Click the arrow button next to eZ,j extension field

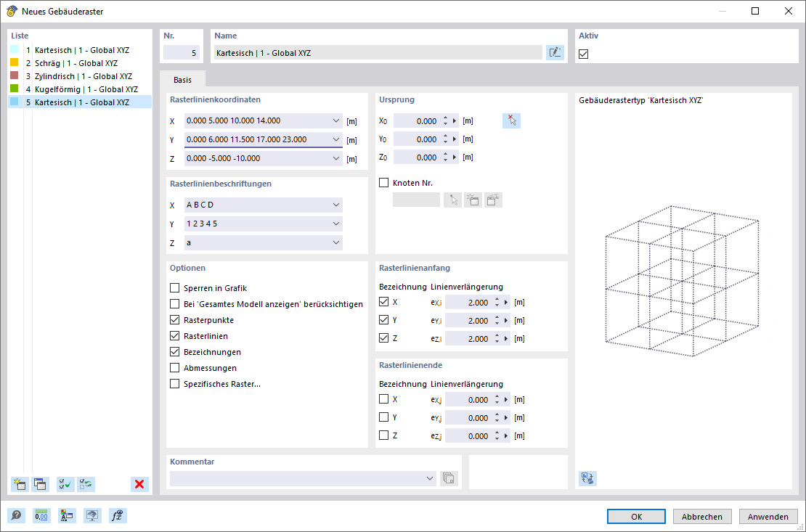click(506, 436)
